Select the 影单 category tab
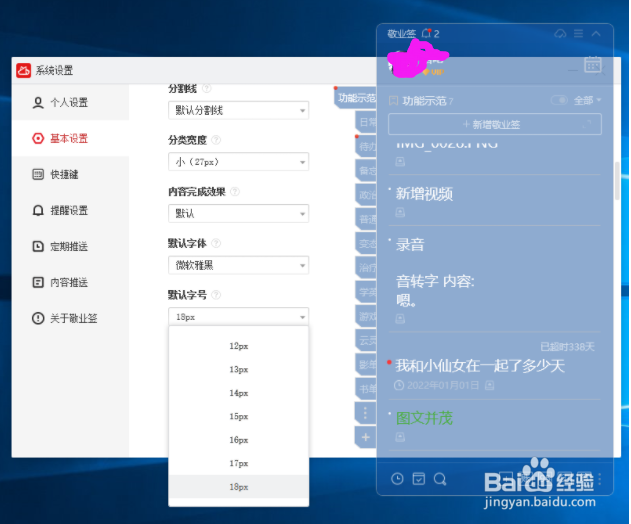 [366, 365]
